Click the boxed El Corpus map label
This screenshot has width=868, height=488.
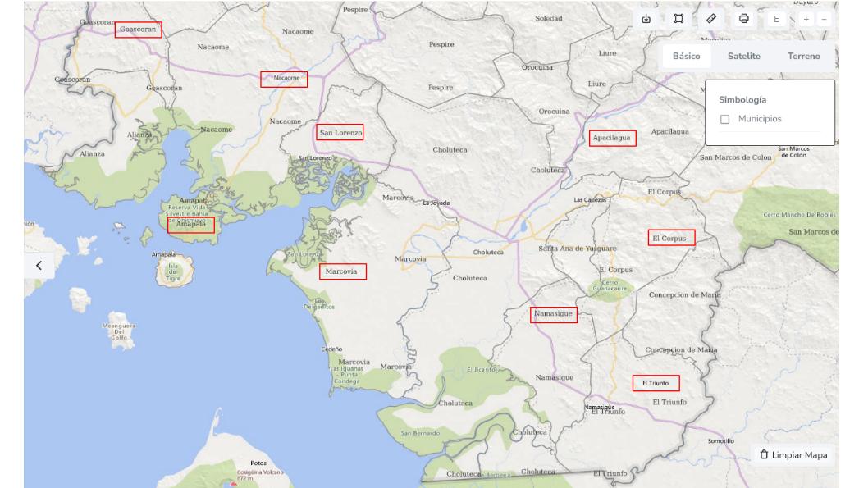[670, 238]
